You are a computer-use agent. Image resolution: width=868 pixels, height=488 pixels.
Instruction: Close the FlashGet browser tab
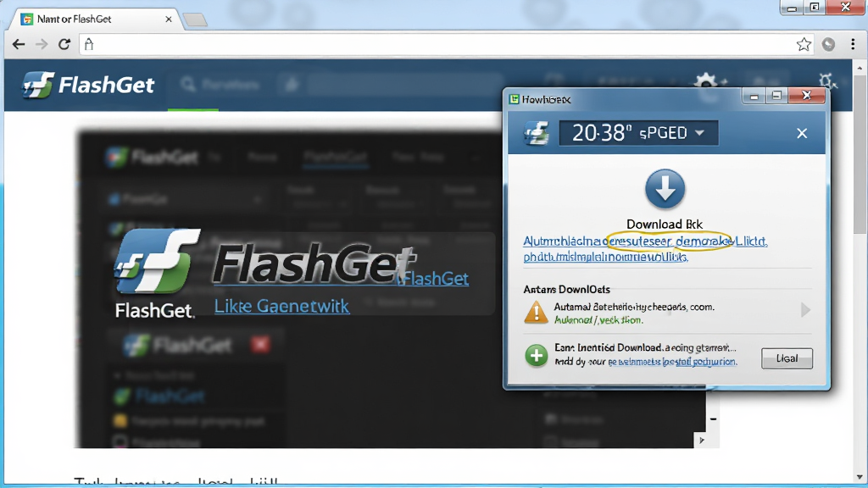pos(169,19)
